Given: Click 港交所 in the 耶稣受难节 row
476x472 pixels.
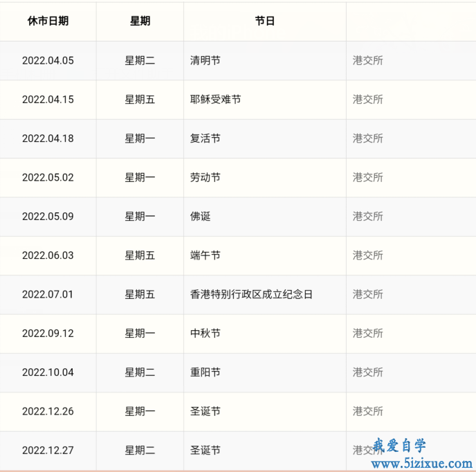Looking at the screenshot, I should click(x=368, y=100).
